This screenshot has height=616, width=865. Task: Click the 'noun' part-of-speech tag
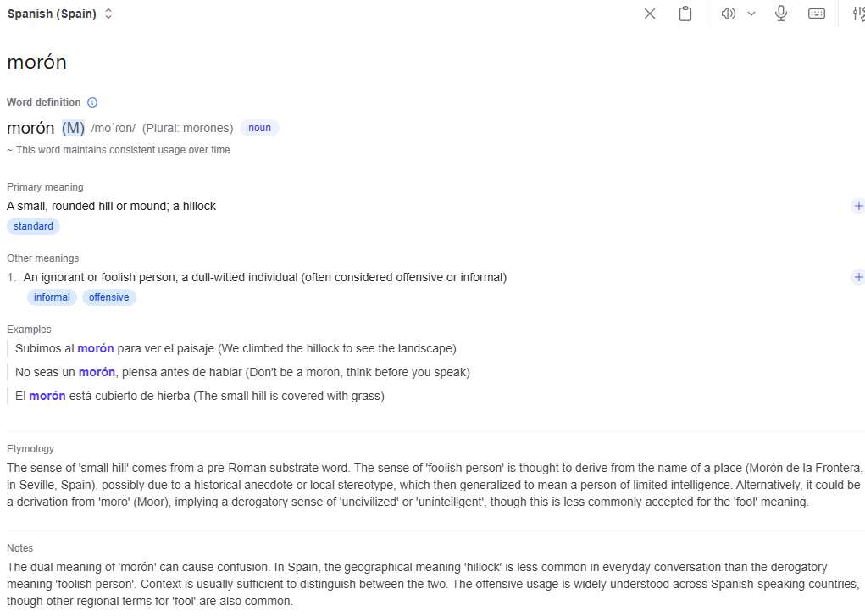click(x=259, y=128)
